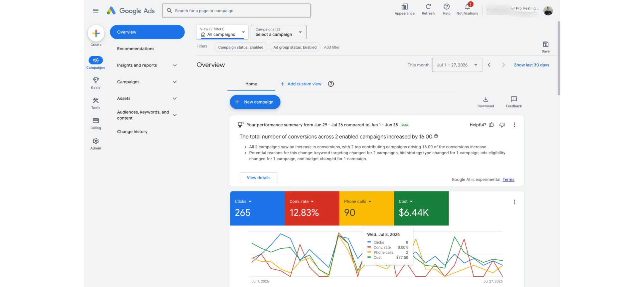
Task: Open the hamburger main menu
Action: click(96, 11)
